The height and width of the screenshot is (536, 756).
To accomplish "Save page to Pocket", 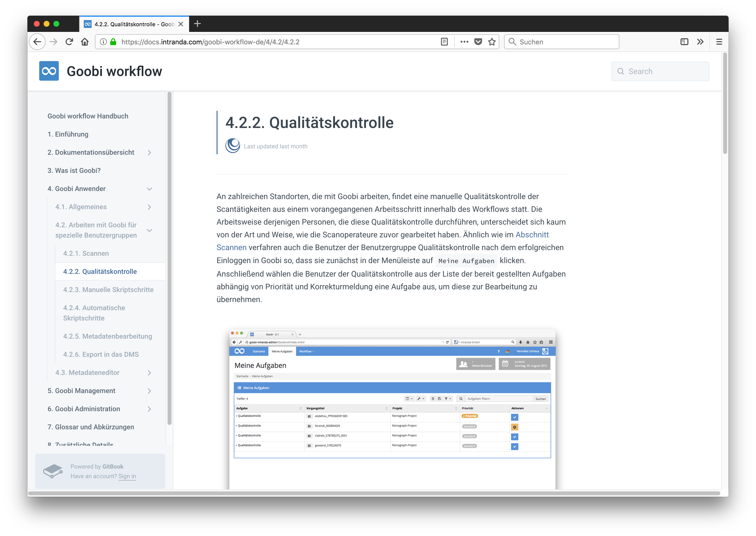I will pyautogui.click(x=478, y=42).
